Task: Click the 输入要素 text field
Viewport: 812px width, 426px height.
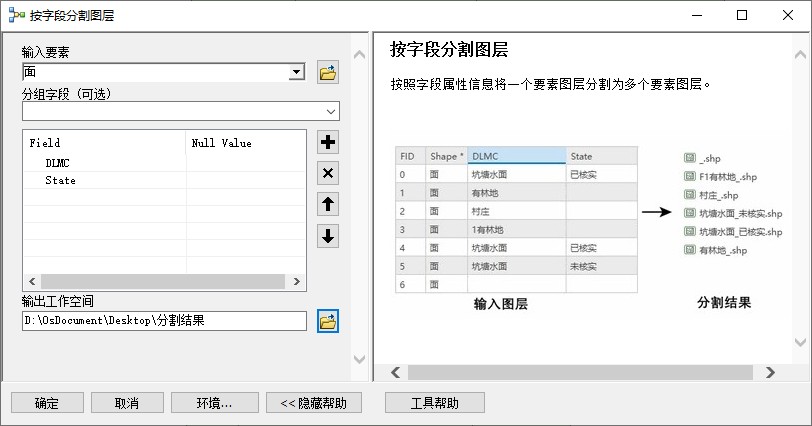Action: [155, 72]
